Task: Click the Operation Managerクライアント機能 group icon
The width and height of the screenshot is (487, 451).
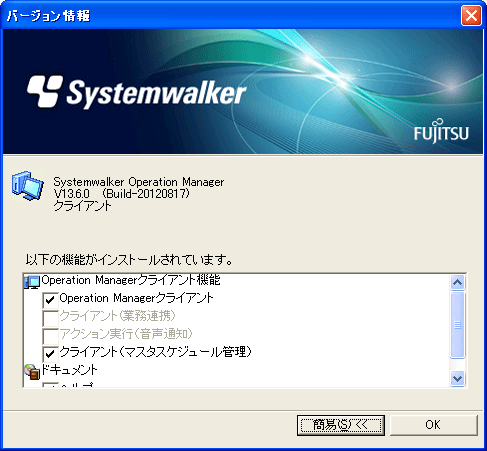Action: [x=32, y=281]
